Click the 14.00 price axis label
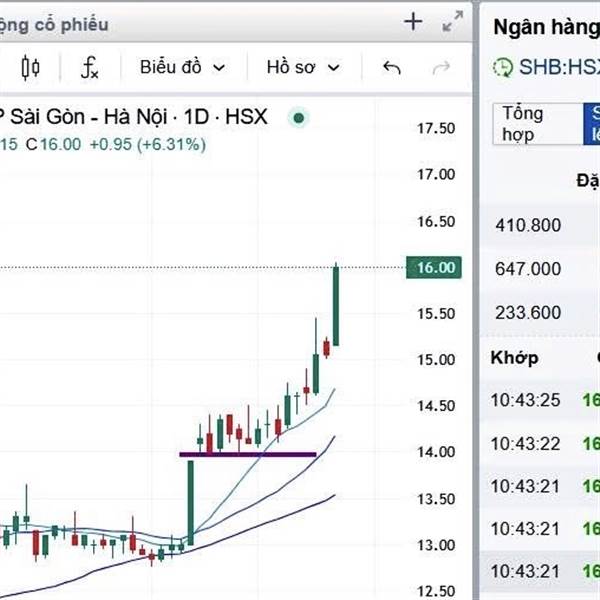 (x=436, y=452)
